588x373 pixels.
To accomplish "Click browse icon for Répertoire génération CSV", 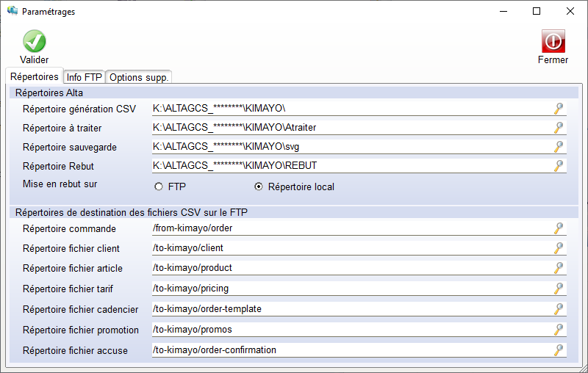I will pos(559,109).
